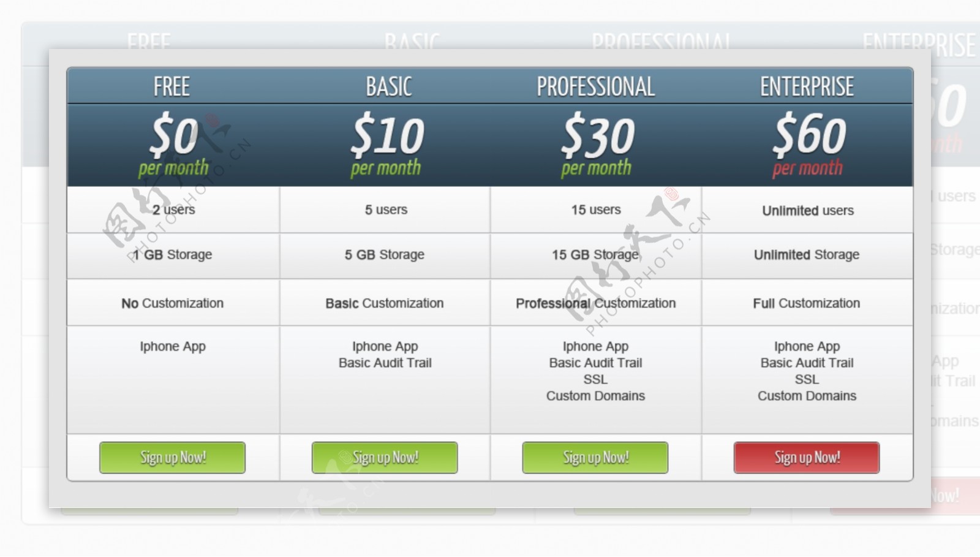Click the $0 per month price

coord(173,145)
